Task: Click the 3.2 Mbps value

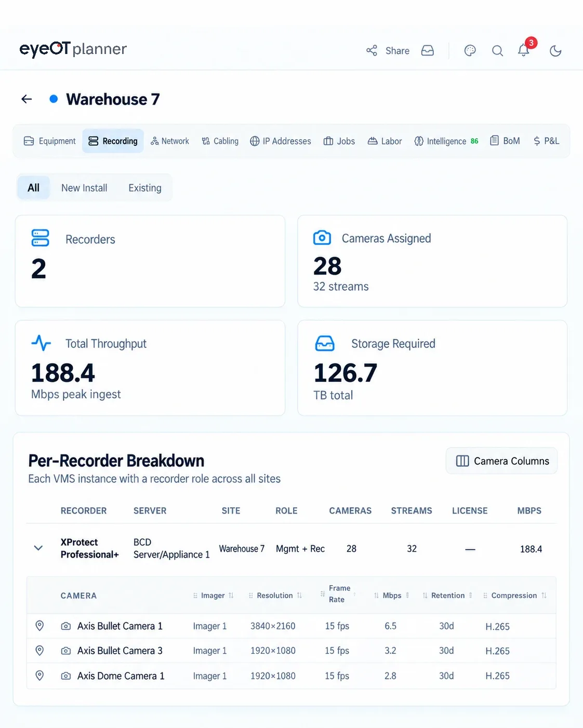Action: 390,651
